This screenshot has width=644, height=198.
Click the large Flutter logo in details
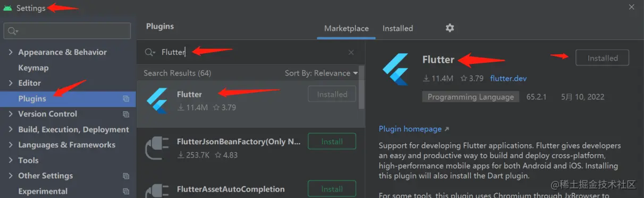pos(395,69)
